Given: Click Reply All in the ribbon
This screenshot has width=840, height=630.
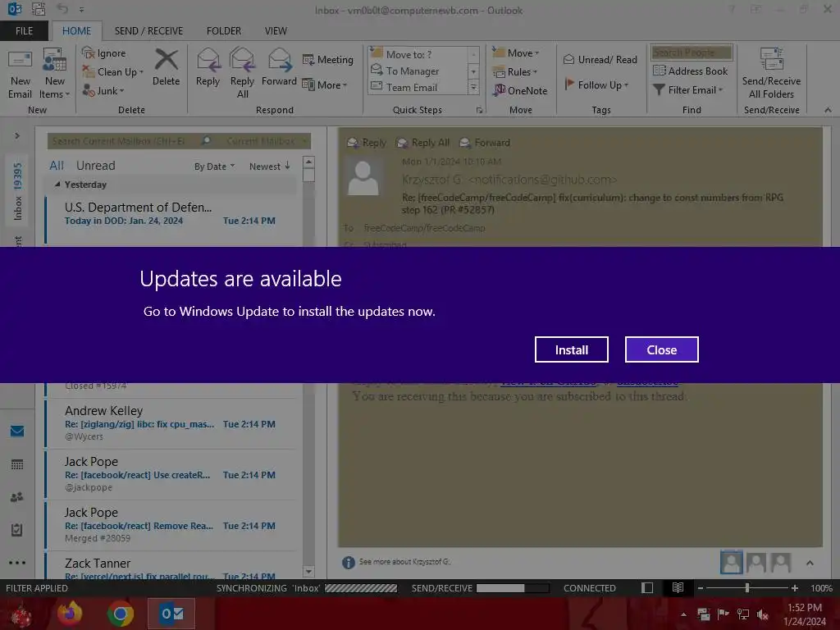Looking at the screenshot, I should click(242, 73).
